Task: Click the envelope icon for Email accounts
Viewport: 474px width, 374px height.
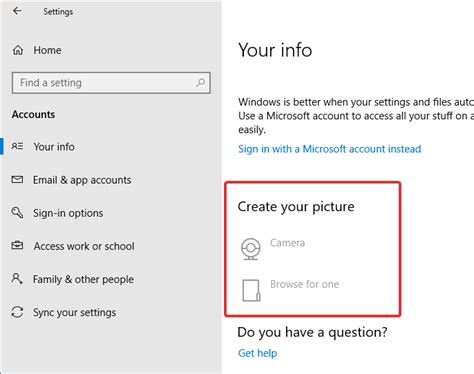Action: coord(17,180)
